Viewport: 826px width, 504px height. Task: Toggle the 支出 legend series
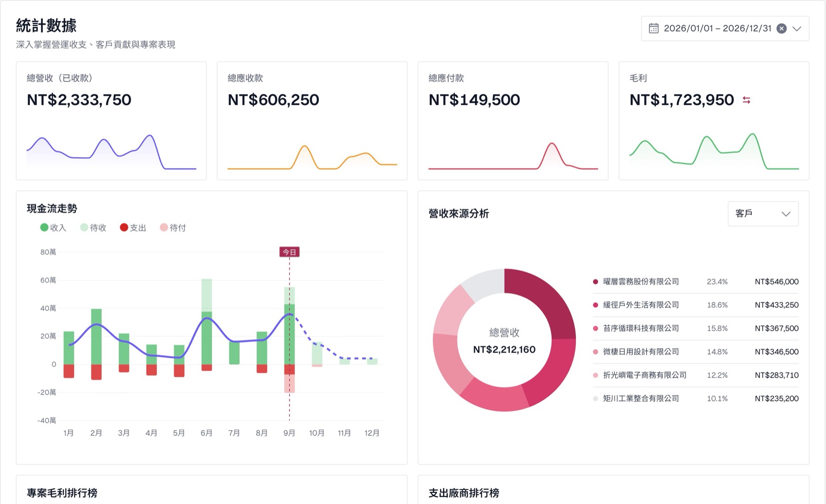pyautogui.click(x=133, y=227)
